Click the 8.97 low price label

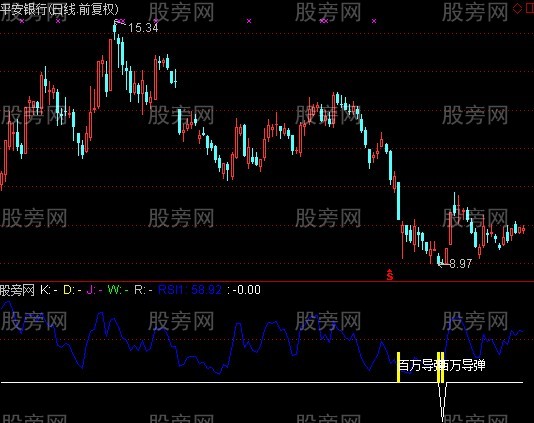[461, 264]
